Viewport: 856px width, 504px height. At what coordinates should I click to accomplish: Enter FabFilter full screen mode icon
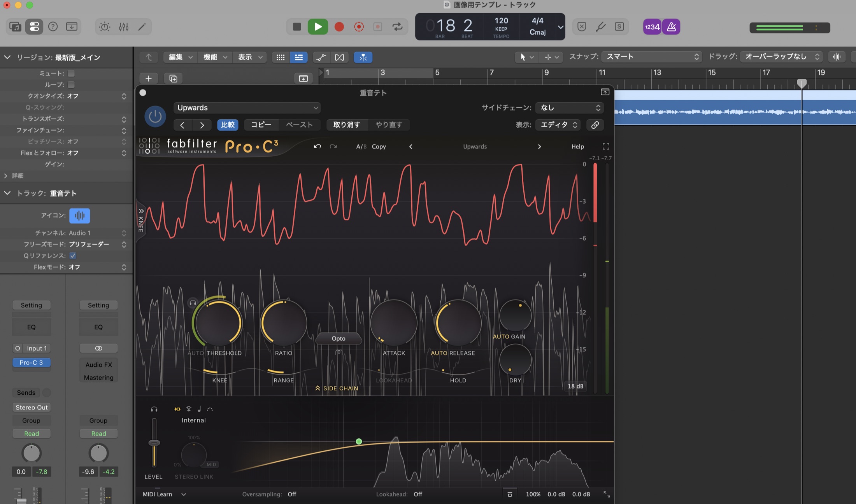(x=606, y=147)
